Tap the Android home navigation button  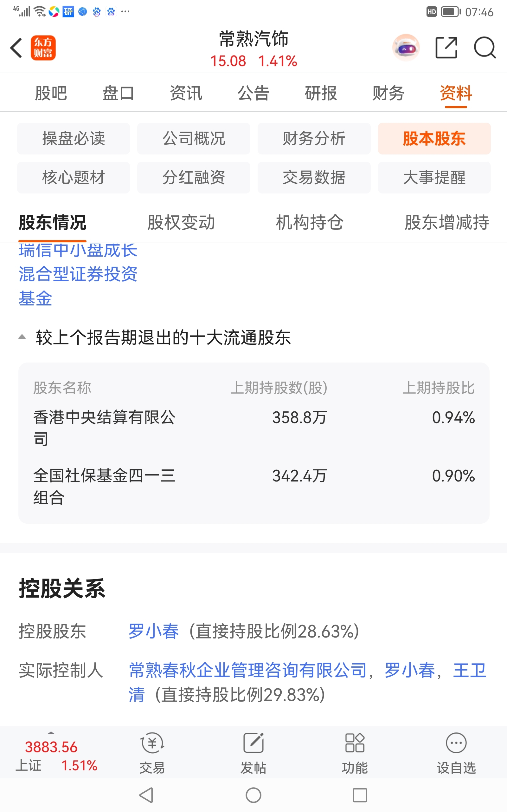(x=253, y=795)
